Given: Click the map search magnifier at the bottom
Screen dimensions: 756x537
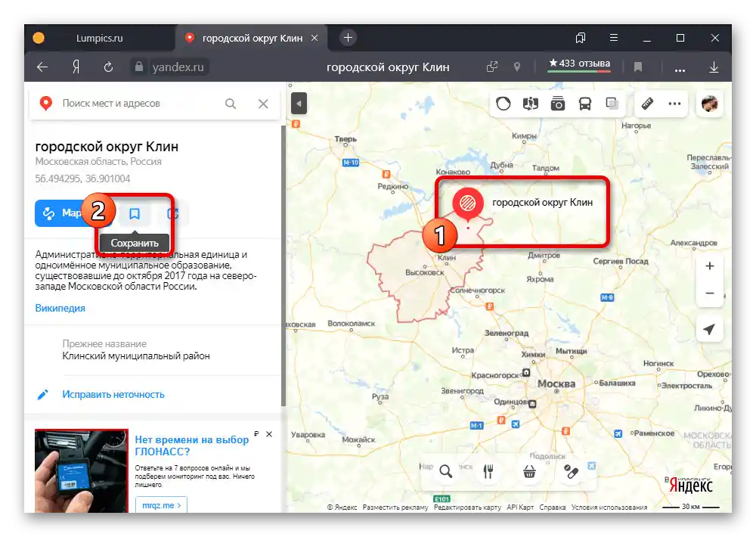Looking at the screenshot, I should (x=445, y=471).
